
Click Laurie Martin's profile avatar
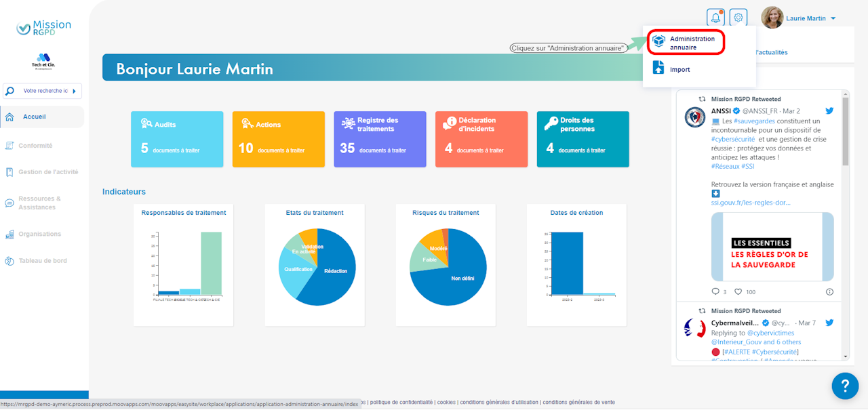point(772,18)
